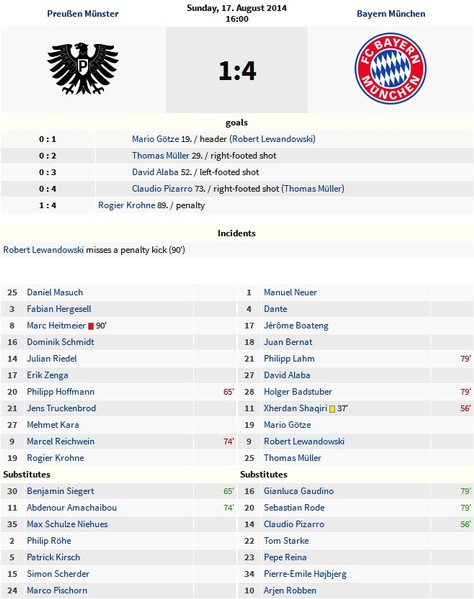Select goalkeeper Manuel Neuer in lineup
The image size is (474, 599).
[290, 293]
